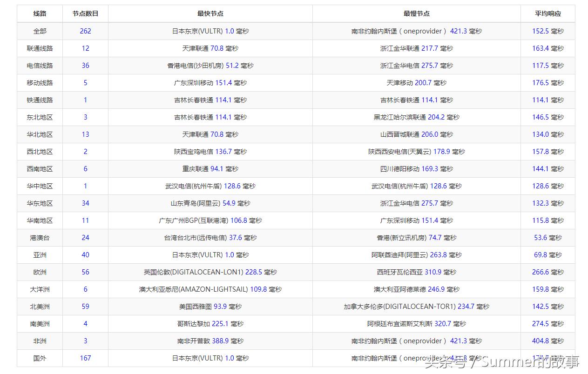Select node count "36" for 电信线路
The height and width of the screenshot is (374, 588).
coord(85,65)
